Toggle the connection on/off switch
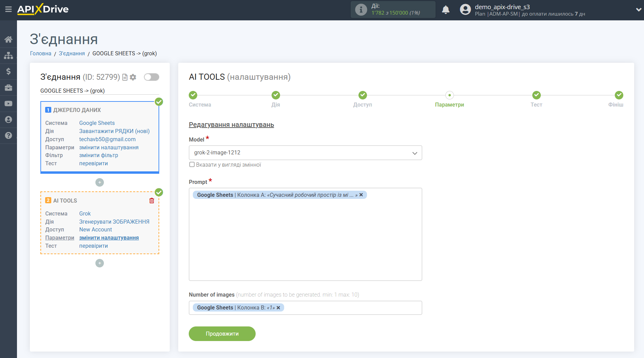The image size is (644, 358). [151, 77]
